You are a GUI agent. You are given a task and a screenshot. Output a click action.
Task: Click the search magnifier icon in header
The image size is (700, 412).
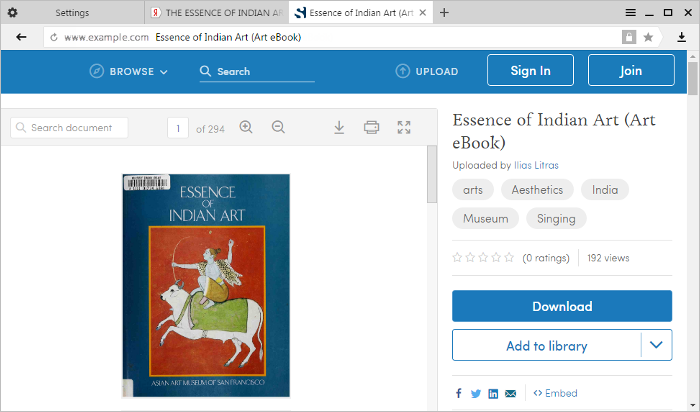coord(205,71)
